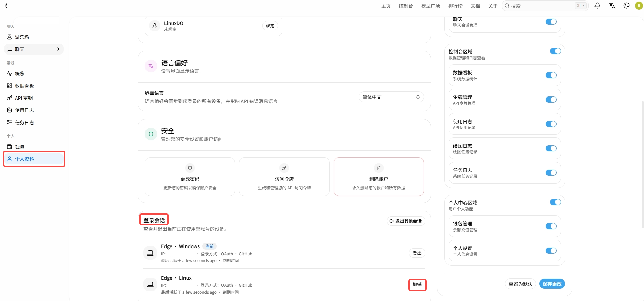Image resolution: width=644 pixels, height=301 pixels.
Task: Click the API 密钥 key icon
Action: pos(9,98)
